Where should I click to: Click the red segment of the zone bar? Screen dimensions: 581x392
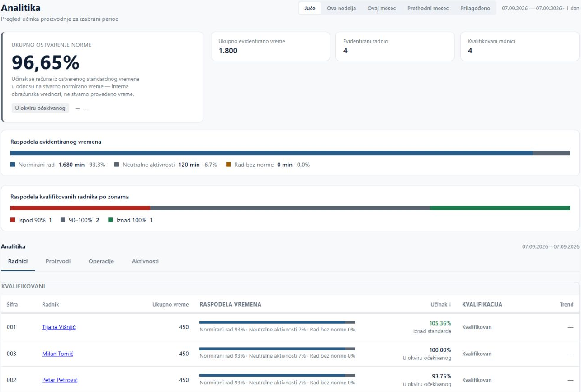tap(80, 208)
